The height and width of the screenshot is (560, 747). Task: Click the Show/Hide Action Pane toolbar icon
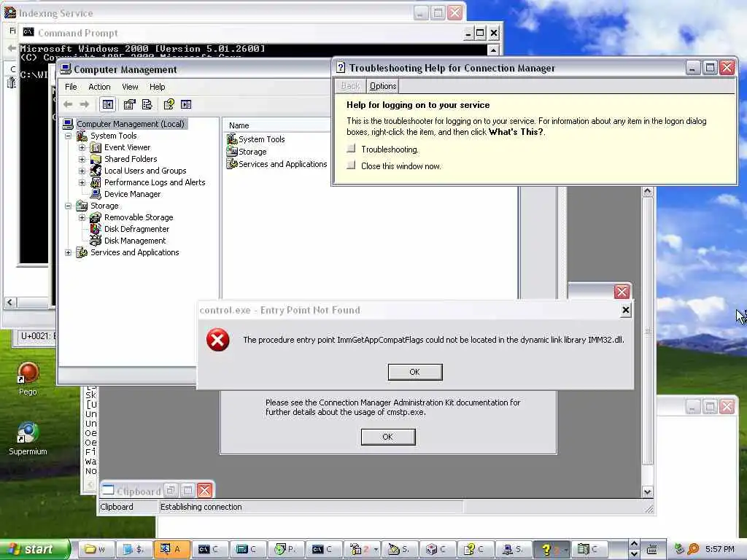click(x=186, y=104)
